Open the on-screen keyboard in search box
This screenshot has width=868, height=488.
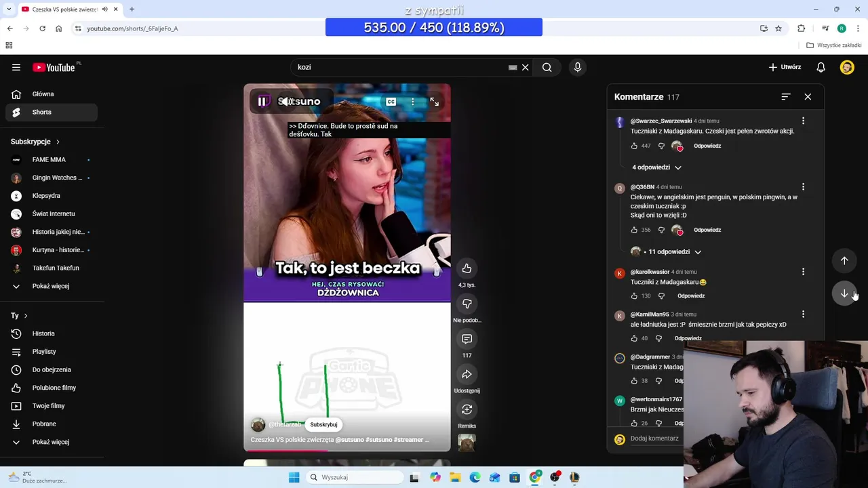point(513,67)
